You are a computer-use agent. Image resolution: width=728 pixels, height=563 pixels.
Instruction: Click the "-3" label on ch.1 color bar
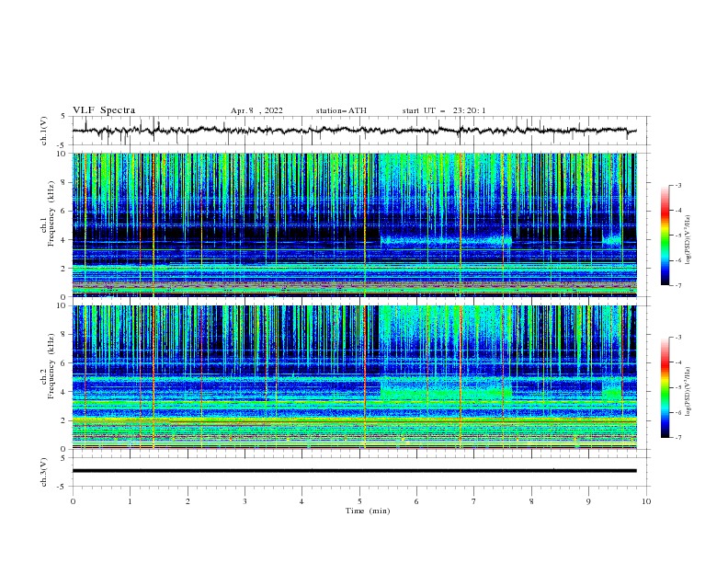click(677, 185)
